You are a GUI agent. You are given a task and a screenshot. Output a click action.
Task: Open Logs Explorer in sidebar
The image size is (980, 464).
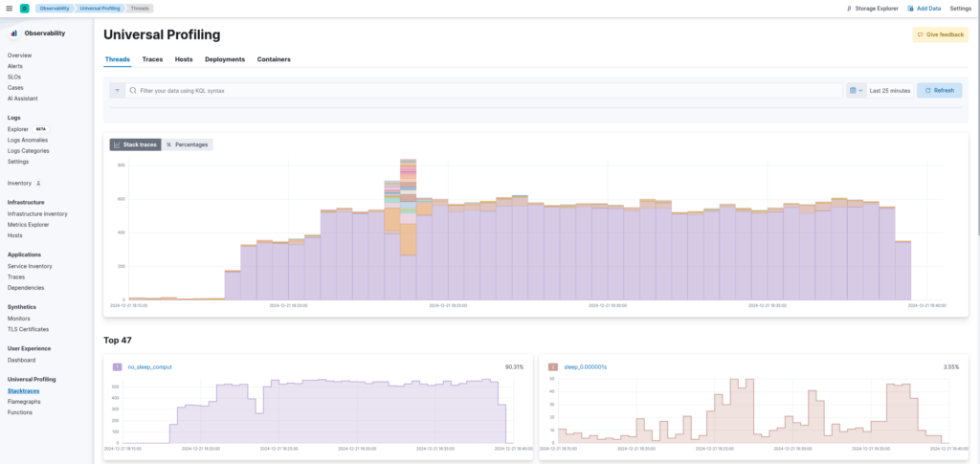[18, 129]
